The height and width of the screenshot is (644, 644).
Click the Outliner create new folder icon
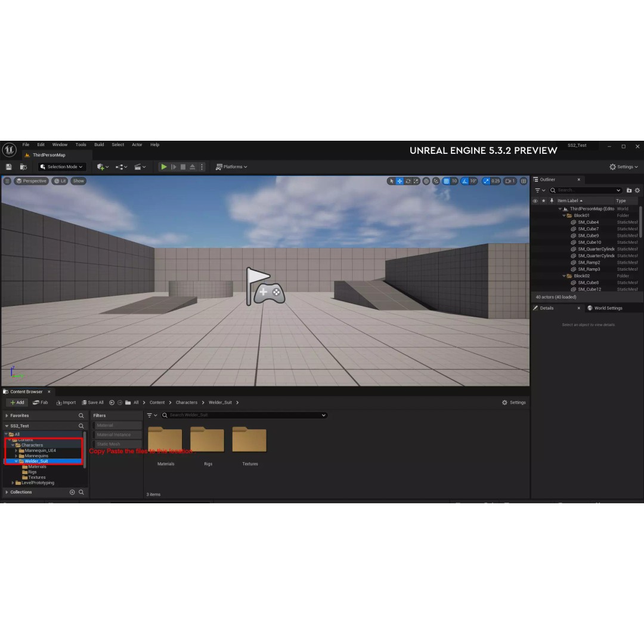pos(629,190)
